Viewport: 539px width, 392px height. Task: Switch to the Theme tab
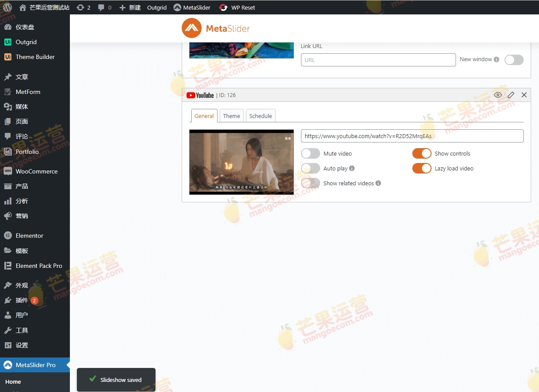[x=231, y=115]
